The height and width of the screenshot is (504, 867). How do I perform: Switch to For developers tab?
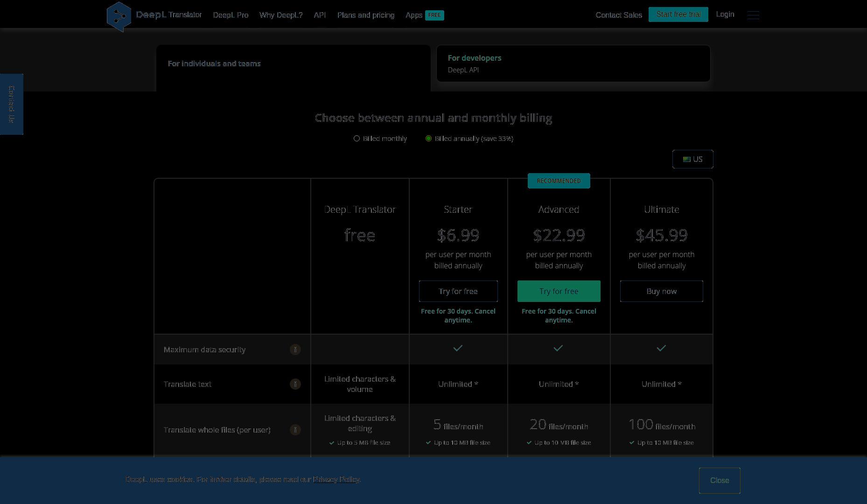(x=573, y=63)
